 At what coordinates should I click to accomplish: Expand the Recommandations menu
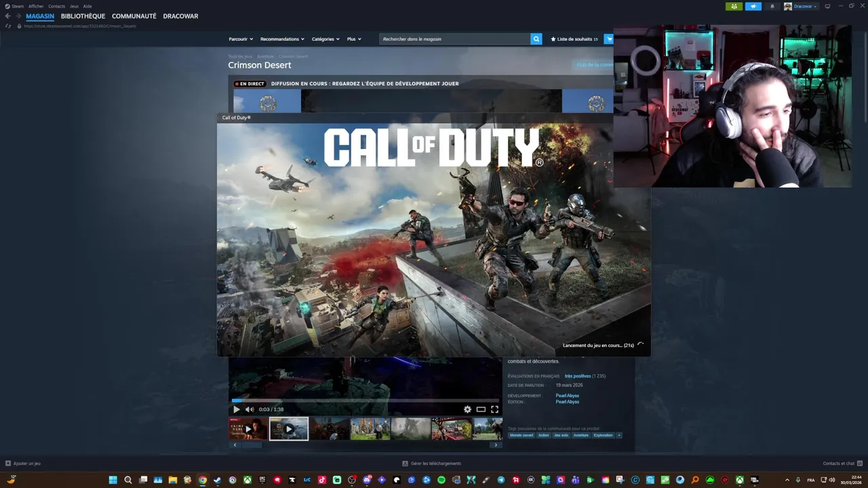(282, 39)
